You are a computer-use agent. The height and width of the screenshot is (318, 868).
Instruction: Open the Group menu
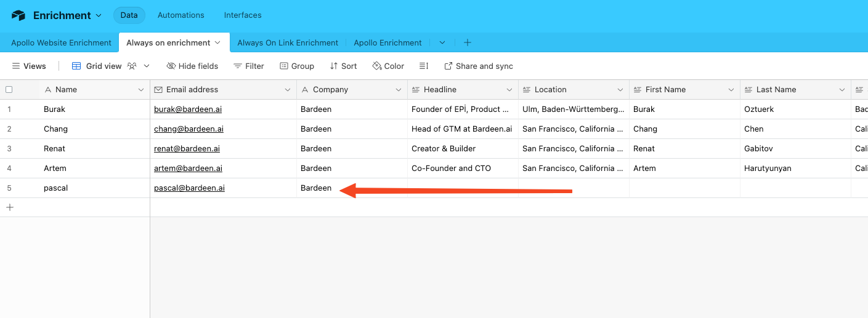[x=296, y=66]
